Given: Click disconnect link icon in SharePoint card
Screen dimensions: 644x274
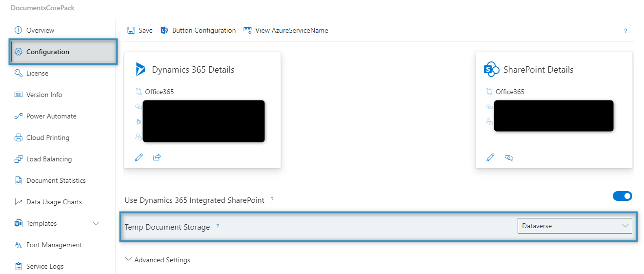Looking at the screenshot, I should [x=509, y=157].
